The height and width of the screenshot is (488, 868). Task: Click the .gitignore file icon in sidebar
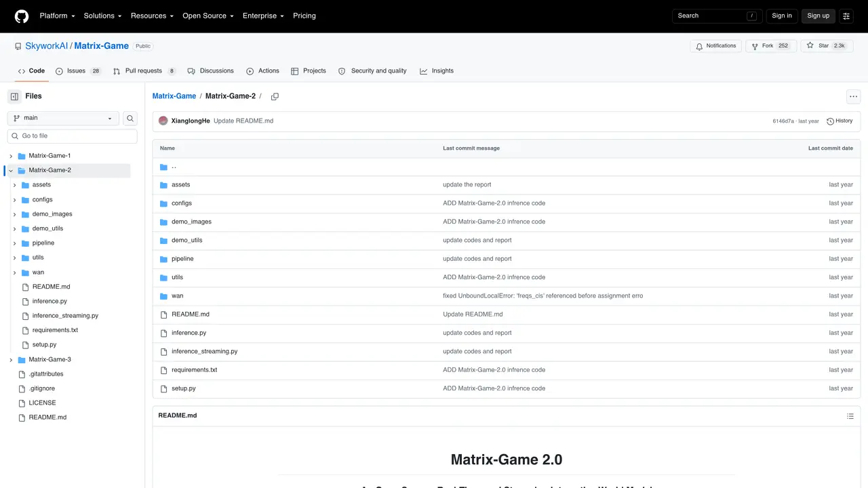[22, 388]
